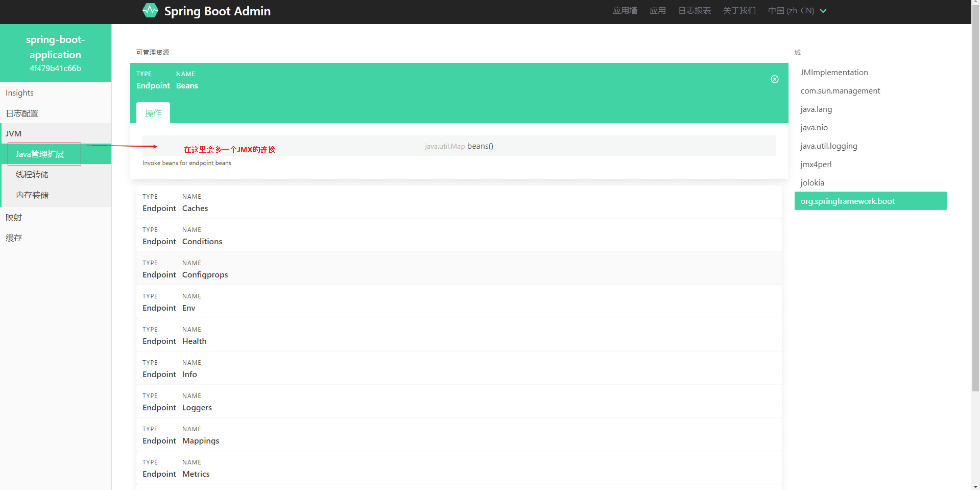Open 线程转储 under JVM
Viewport: 980px width, 490px height.
pyautogui.click(x=32, y=175)
